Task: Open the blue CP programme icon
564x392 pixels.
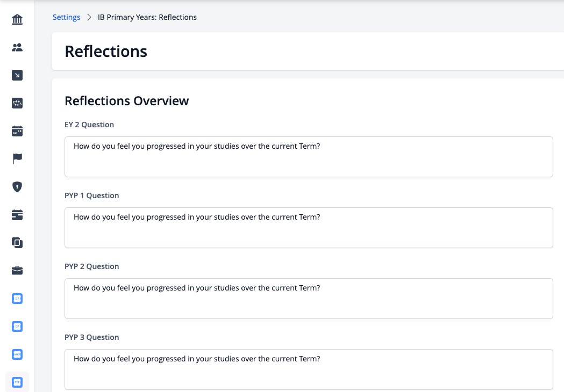Action: [x=17, y=326]
